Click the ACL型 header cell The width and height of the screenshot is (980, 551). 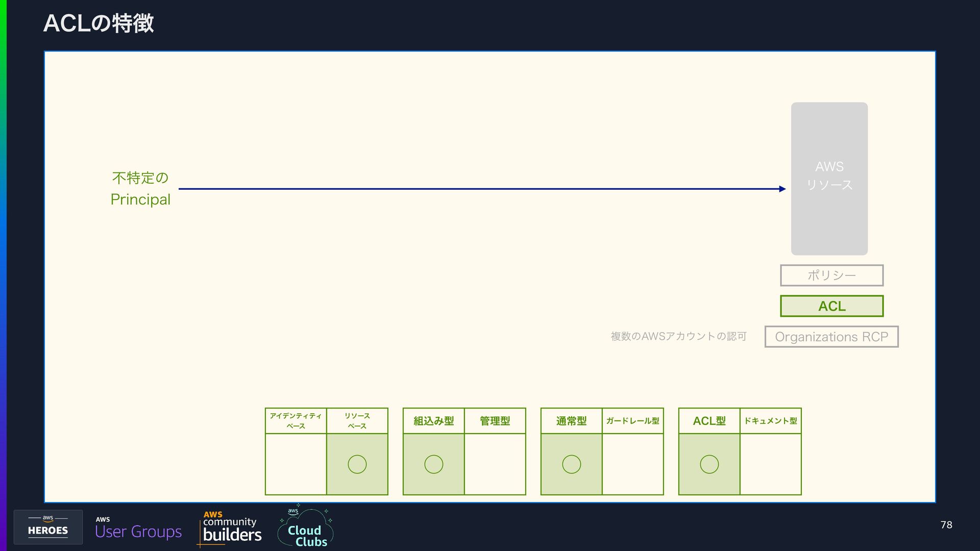[x=709, y=421]
